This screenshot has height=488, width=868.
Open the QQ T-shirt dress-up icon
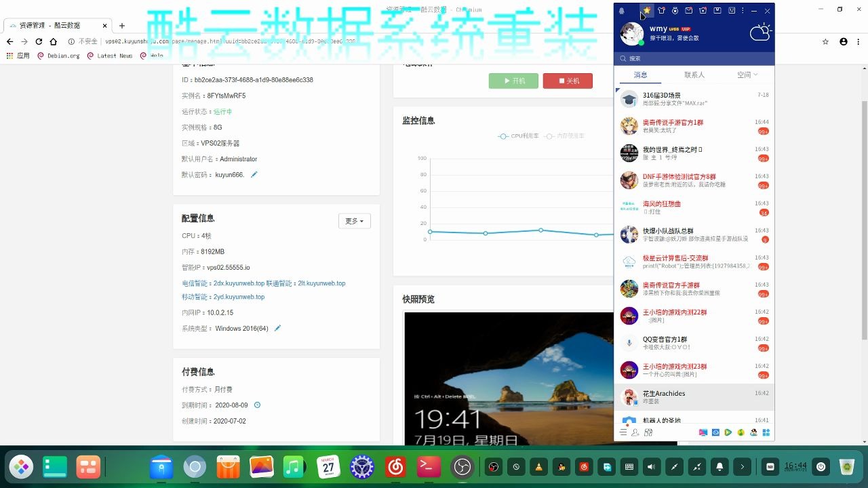661,11
